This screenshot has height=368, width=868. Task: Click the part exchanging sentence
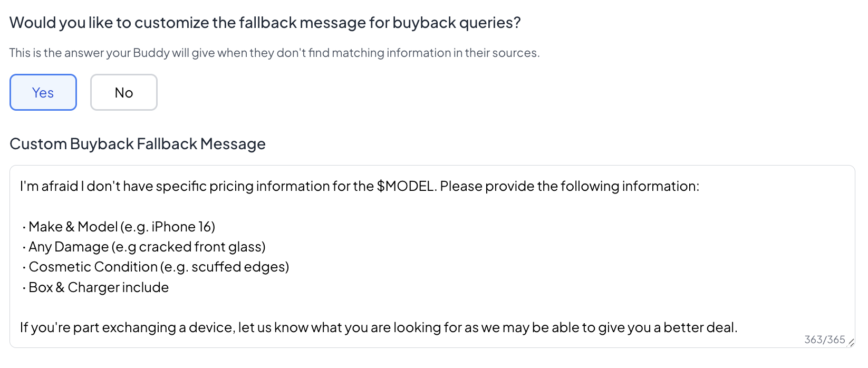point(380,327)
